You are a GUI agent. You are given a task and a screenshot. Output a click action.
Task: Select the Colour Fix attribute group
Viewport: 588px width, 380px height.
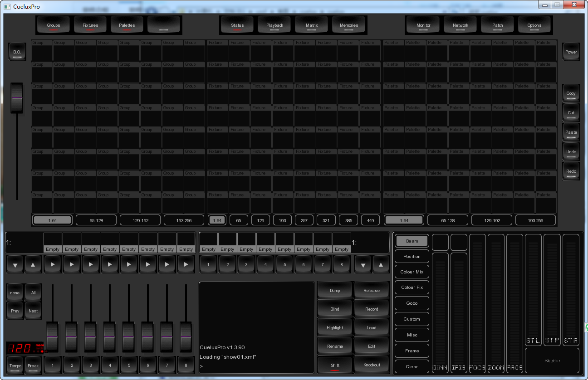pyautogui.click(x=412, y=287)
